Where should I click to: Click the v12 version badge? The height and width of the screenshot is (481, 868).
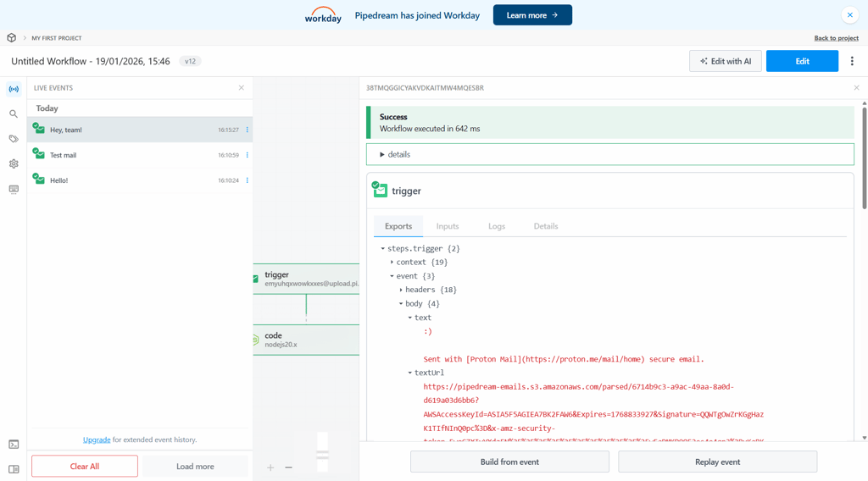[x=190, y=61]
